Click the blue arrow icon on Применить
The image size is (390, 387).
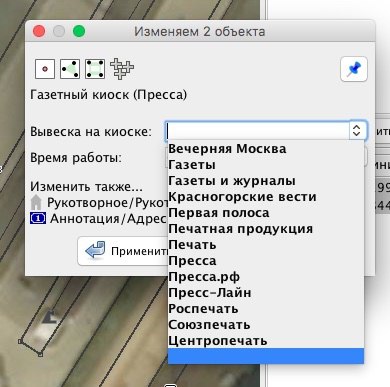(95, 251)
